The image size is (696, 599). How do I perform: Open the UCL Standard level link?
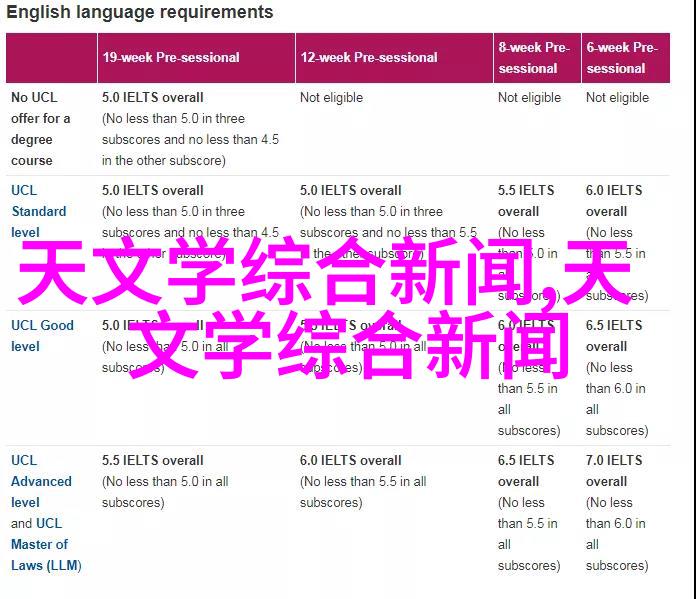pos(39,211)
